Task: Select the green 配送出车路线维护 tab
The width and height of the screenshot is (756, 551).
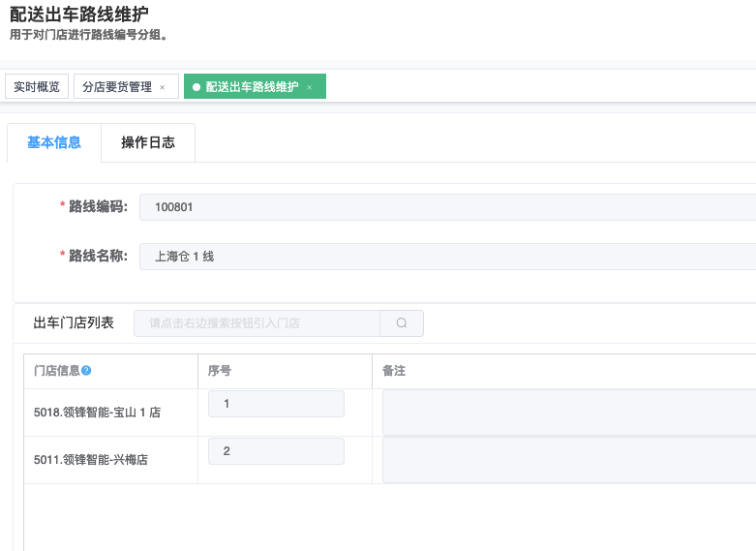Action: pos(255,86)
